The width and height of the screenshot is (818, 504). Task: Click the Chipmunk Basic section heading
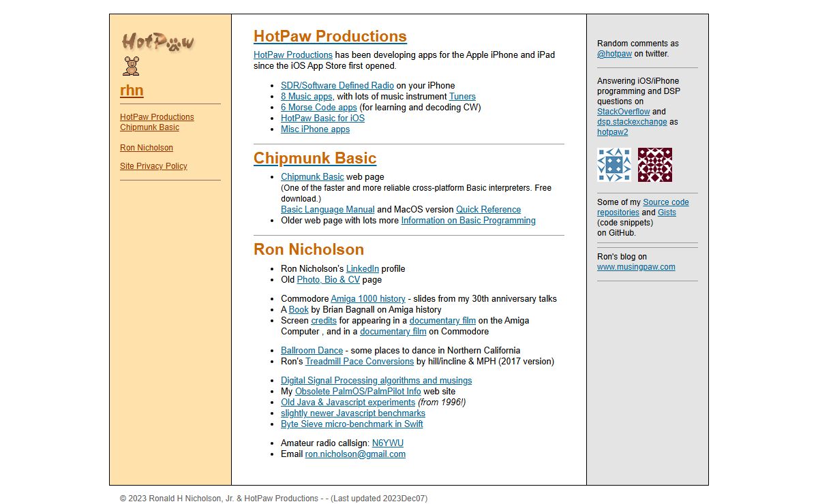pos(315,158)
